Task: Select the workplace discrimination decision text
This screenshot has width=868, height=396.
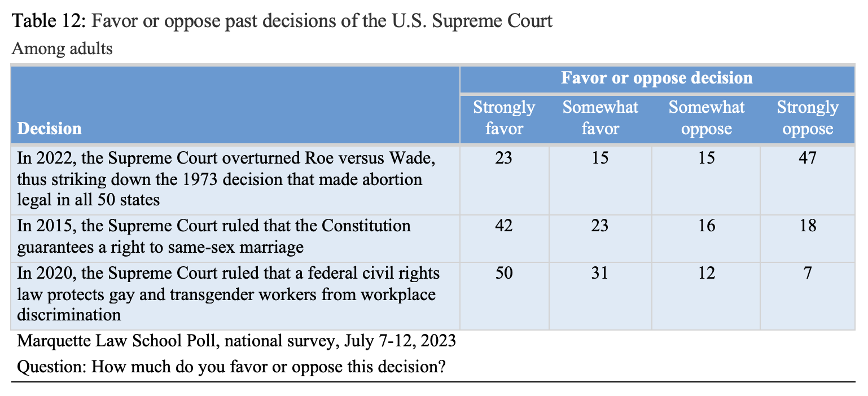Action: (229, 293)
